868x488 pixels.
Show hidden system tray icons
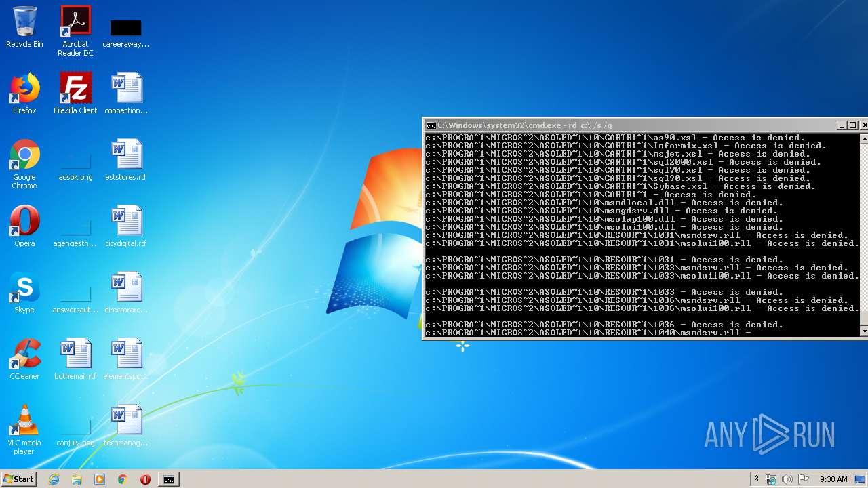[x=756, y=479]
